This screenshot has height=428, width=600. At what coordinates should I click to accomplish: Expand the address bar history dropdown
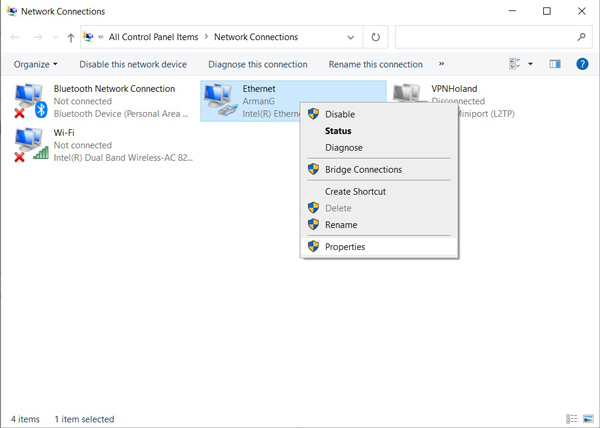pos(351,37)
